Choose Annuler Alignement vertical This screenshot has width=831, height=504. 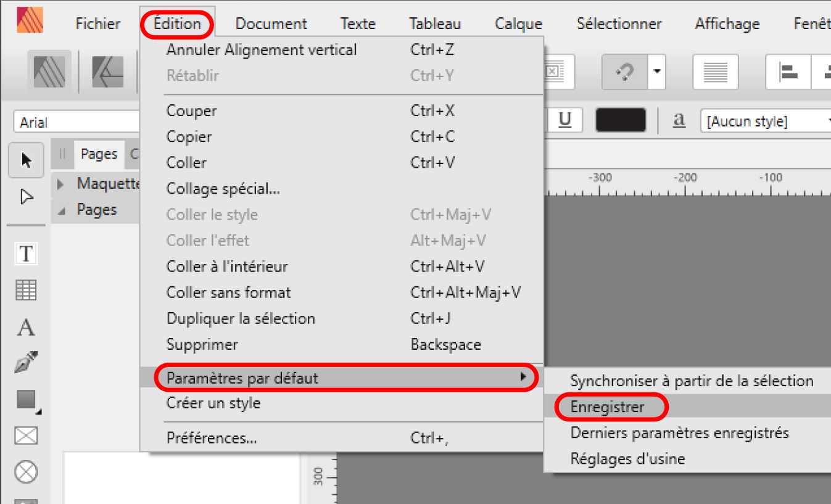coord(342,50)
